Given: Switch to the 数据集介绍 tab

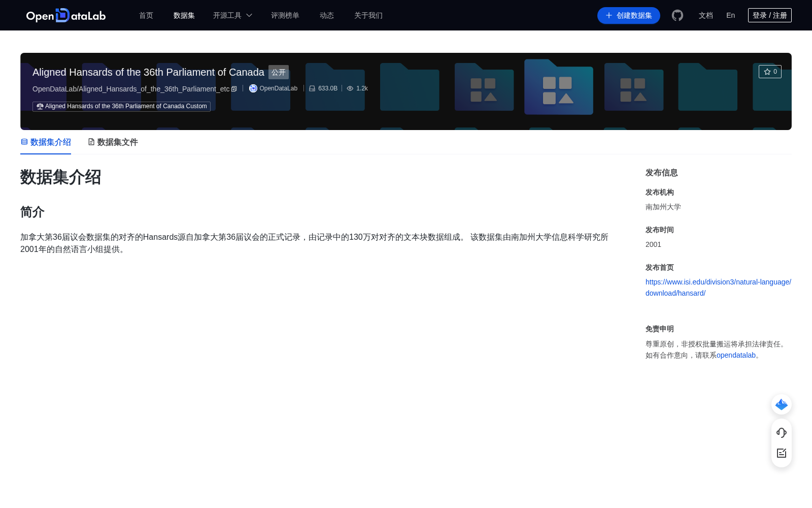Looking at the screenshot, I should pos(46,142).
